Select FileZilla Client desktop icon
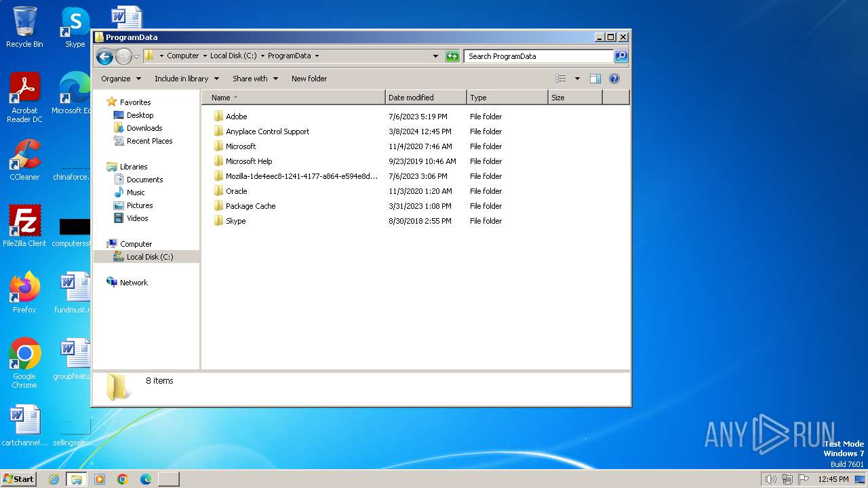Screen dimensions: 868x488 coord(24,226)
